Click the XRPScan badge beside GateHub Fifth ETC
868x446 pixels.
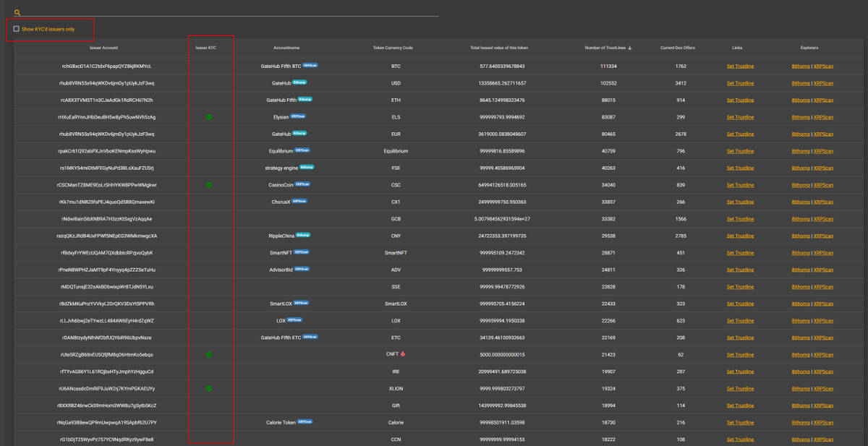point(310,338)
